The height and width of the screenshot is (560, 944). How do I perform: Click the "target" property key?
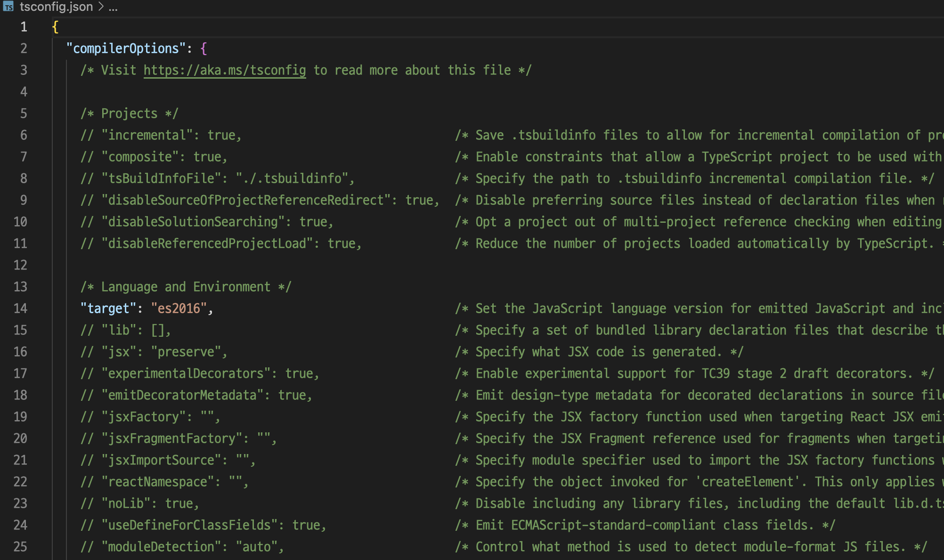coord(108,308)
